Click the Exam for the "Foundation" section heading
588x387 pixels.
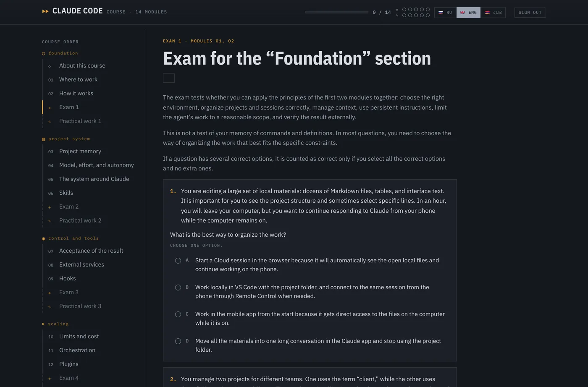click(297, 58)
